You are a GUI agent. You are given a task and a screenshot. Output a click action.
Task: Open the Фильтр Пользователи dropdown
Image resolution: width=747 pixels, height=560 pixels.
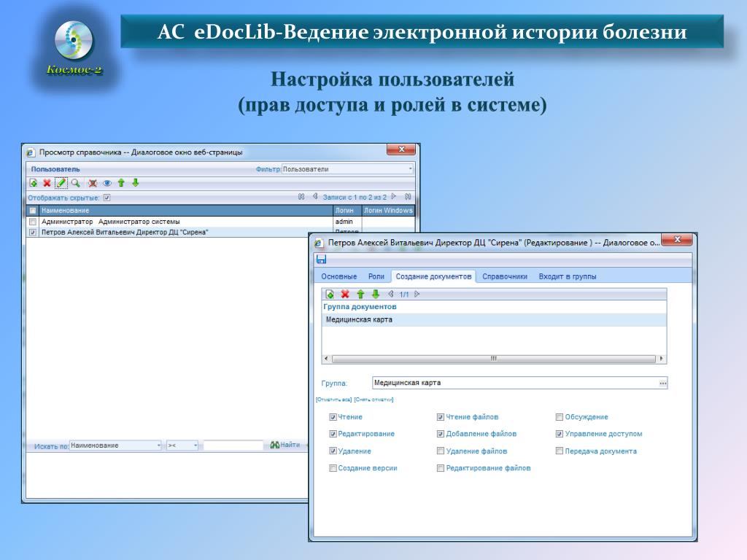point(347,169)
